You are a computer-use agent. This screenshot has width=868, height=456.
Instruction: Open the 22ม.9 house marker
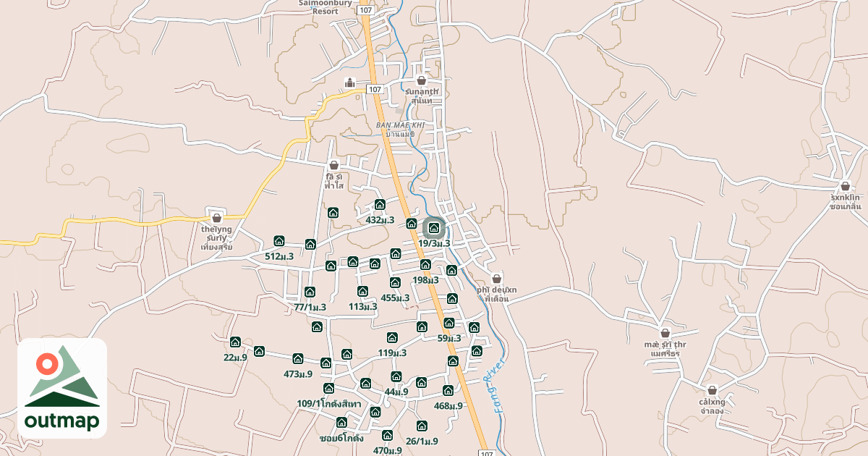(x=235, y=342)
